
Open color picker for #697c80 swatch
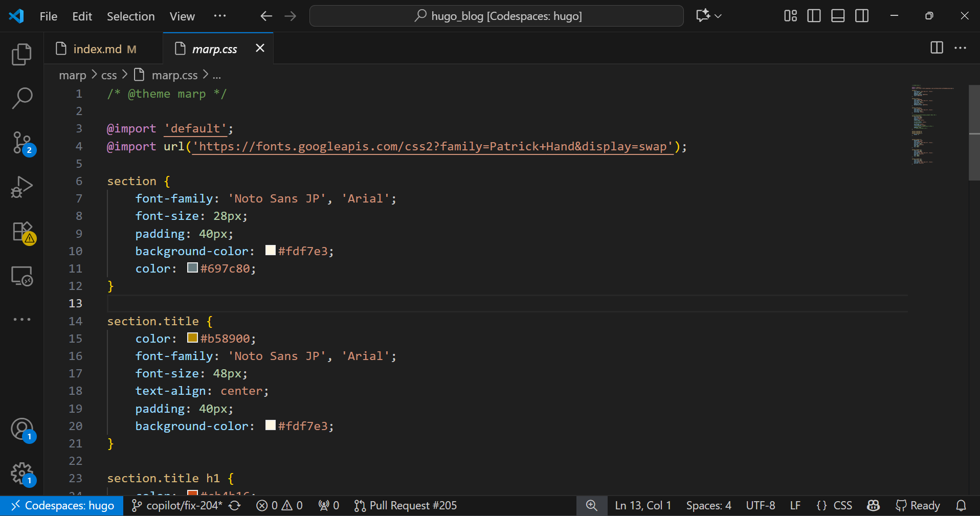192,267
